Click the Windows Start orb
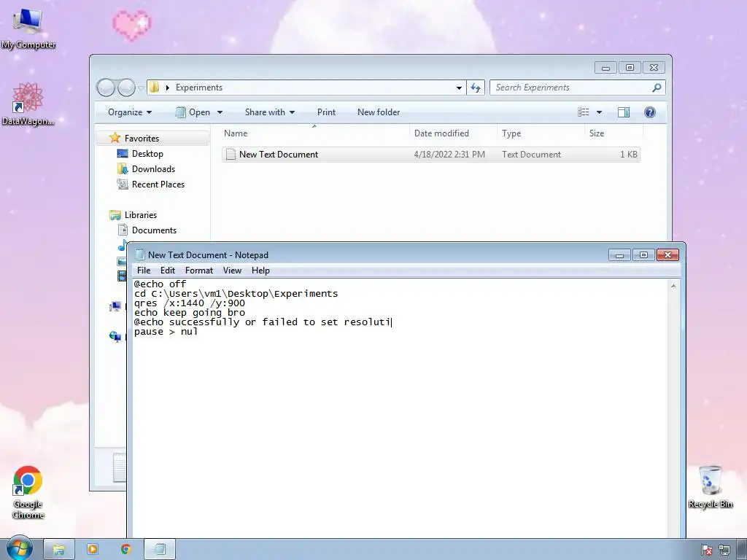The width and height of the screenshot is (747, 560). (x=18, y=549)
